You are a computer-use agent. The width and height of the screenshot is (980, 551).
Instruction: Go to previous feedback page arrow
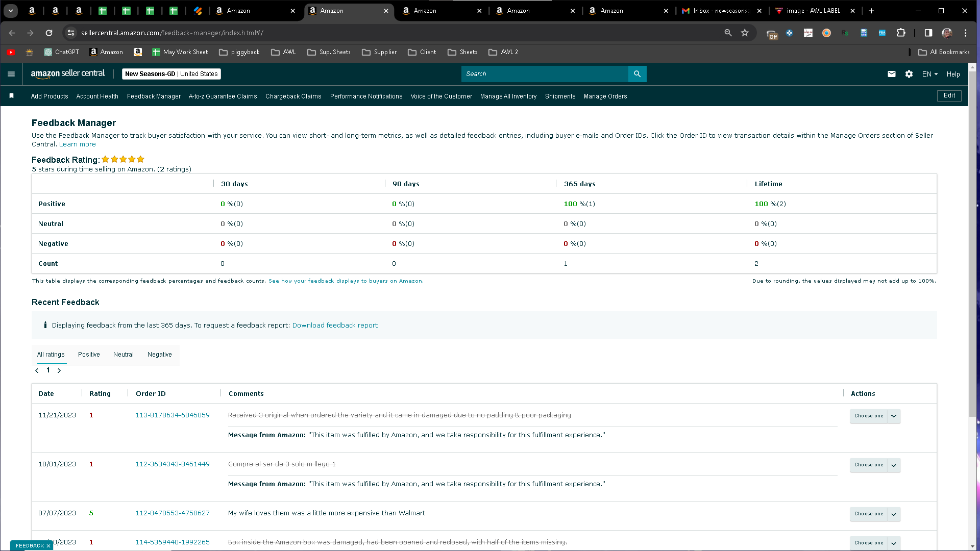pyautogui.click(x=37, y=371)
